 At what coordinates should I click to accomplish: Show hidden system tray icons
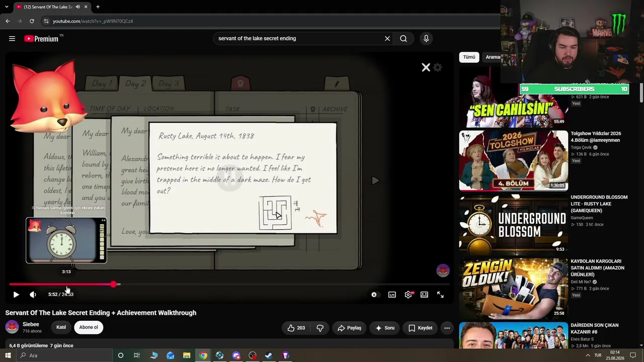588,355
